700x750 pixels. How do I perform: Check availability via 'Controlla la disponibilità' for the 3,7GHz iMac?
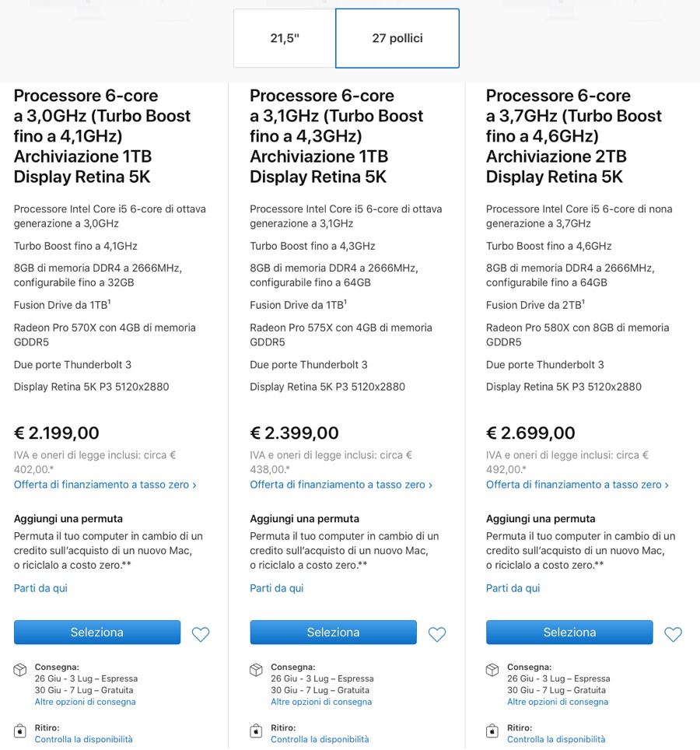[x=558, y=739]
